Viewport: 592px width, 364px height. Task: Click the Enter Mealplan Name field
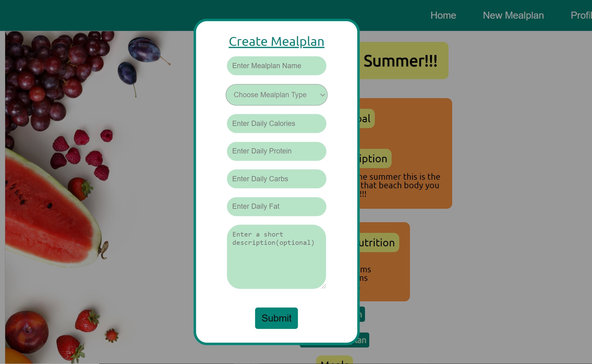click(276, 65)
